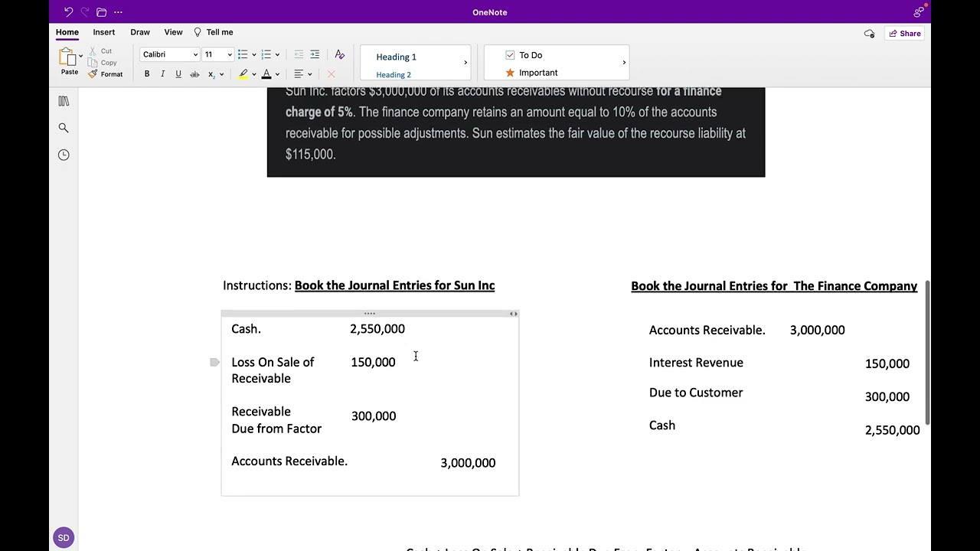Switch to the View ribbon tab
980x551 pixels.
point(173,32)
